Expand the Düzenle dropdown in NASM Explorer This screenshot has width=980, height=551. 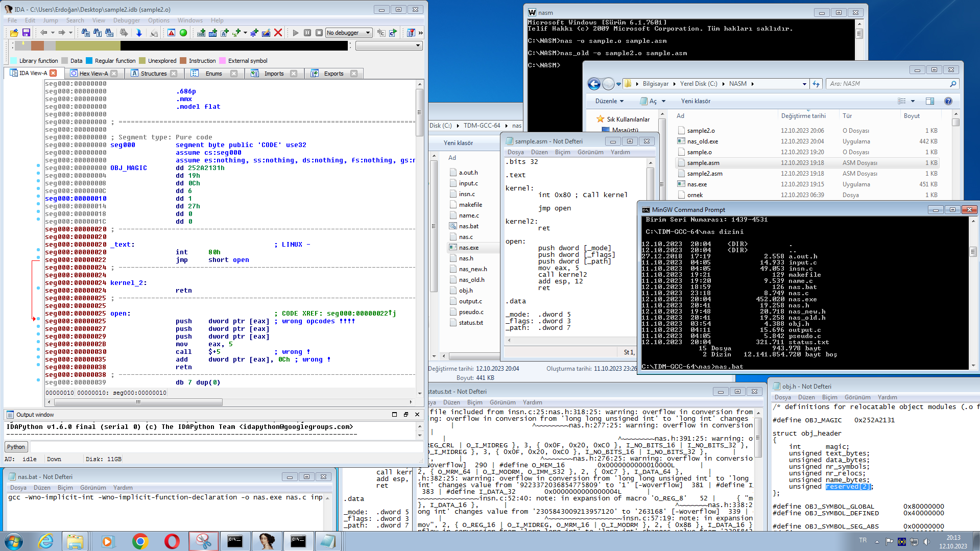(x=609, y=101)
